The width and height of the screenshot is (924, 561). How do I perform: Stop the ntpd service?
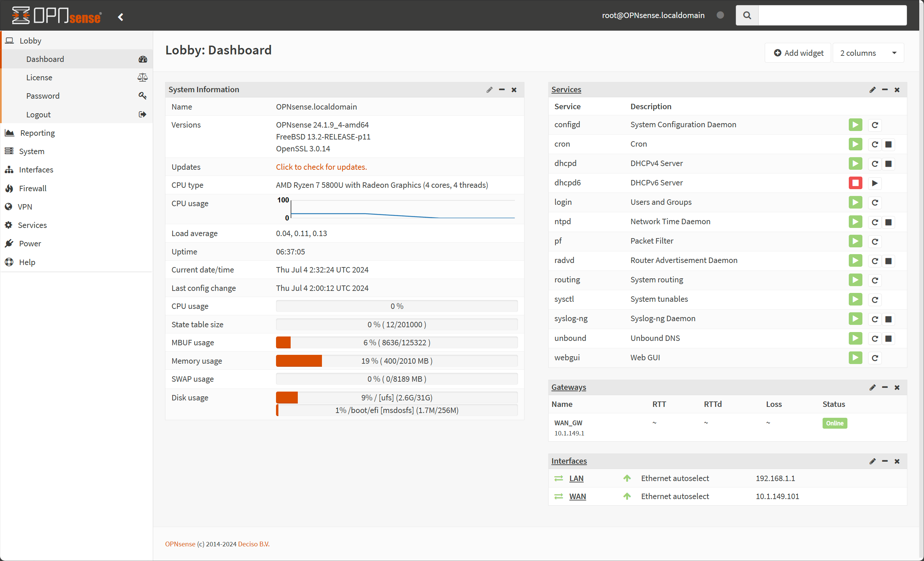(888, 222)
